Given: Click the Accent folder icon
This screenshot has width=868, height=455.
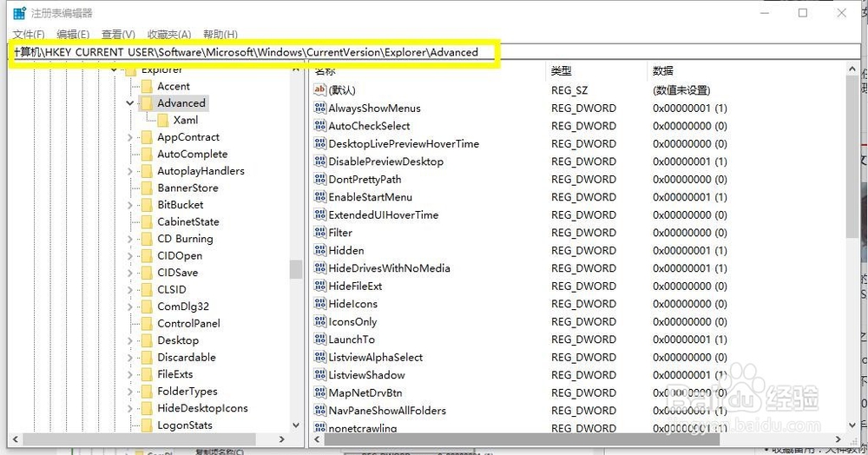Looking at the screenshot, I should point(147,86).
